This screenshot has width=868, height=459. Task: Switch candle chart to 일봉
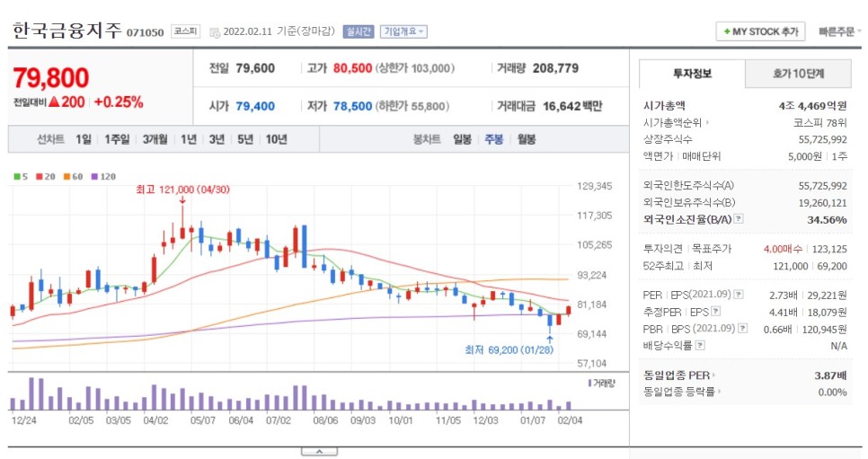click(462, 139)
